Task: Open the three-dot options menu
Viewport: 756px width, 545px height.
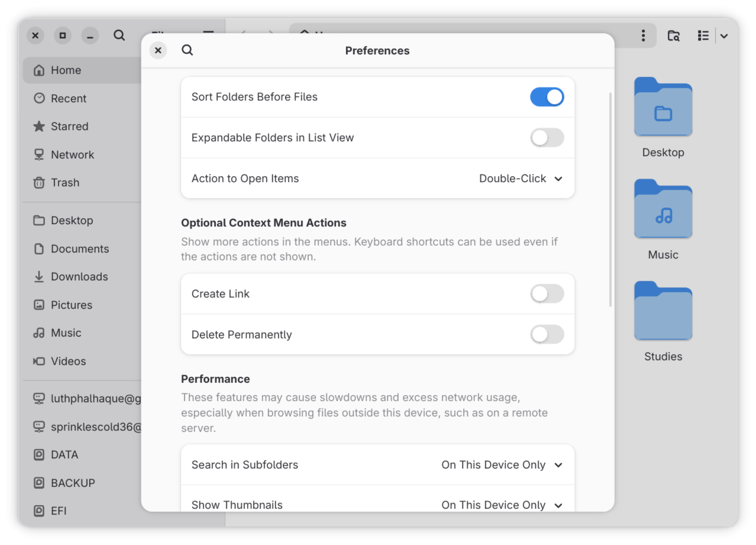Action: tap(643, 35)
